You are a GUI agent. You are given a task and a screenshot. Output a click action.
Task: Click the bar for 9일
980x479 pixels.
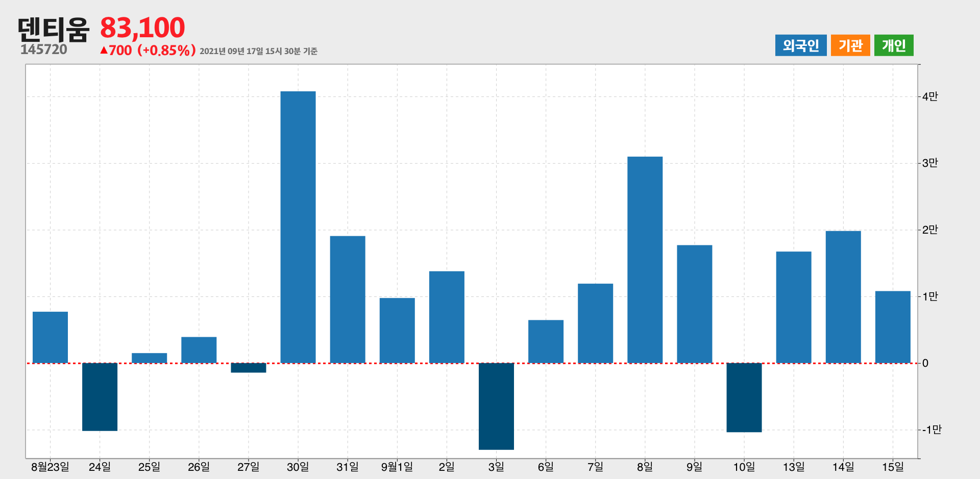pos(695,304)
